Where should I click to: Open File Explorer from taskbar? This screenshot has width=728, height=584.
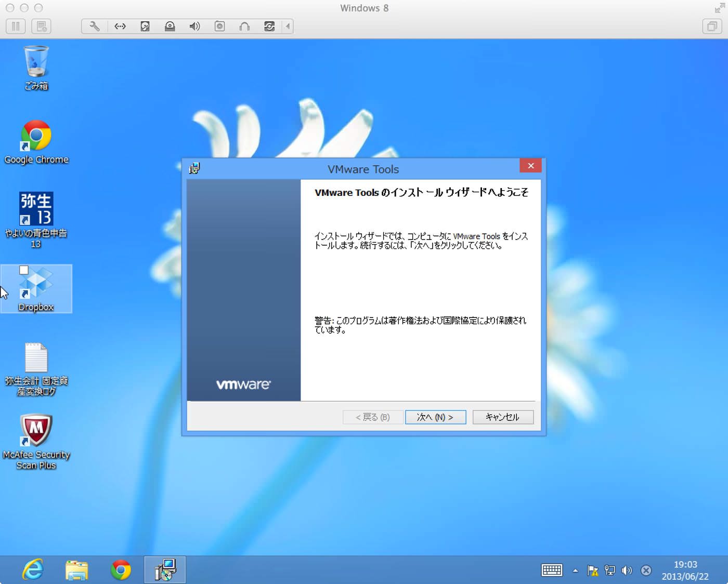(76, 570)
